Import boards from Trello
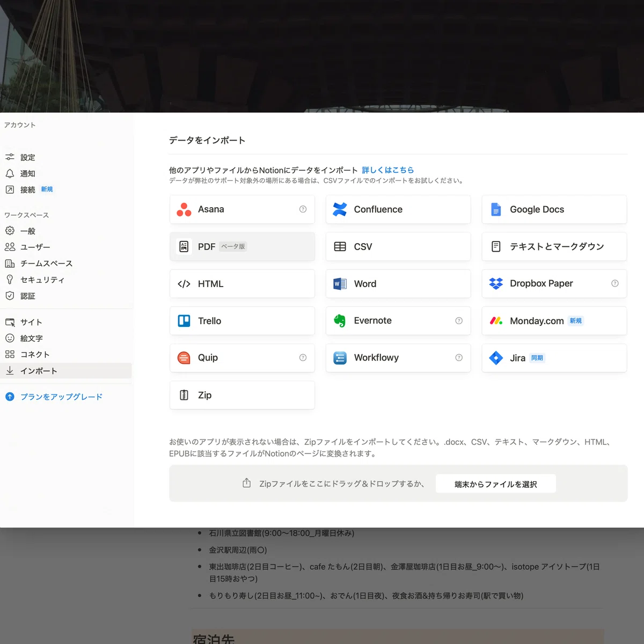 (x=242, y=321)
